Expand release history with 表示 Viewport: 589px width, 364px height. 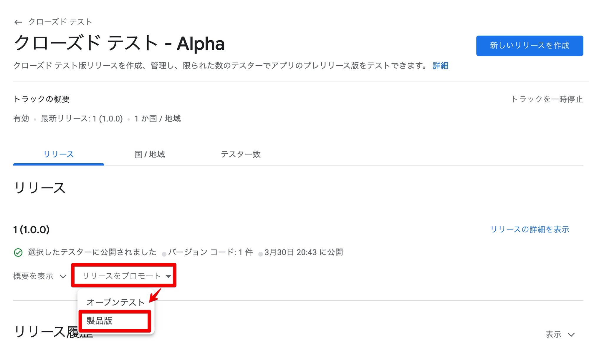[553, 335]
